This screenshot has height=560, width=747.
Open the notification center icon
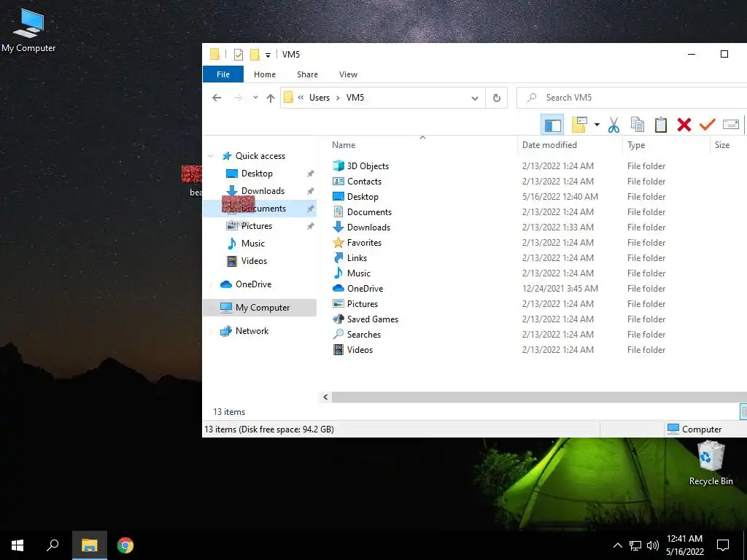pyautogui.click(x=723, y=545)
